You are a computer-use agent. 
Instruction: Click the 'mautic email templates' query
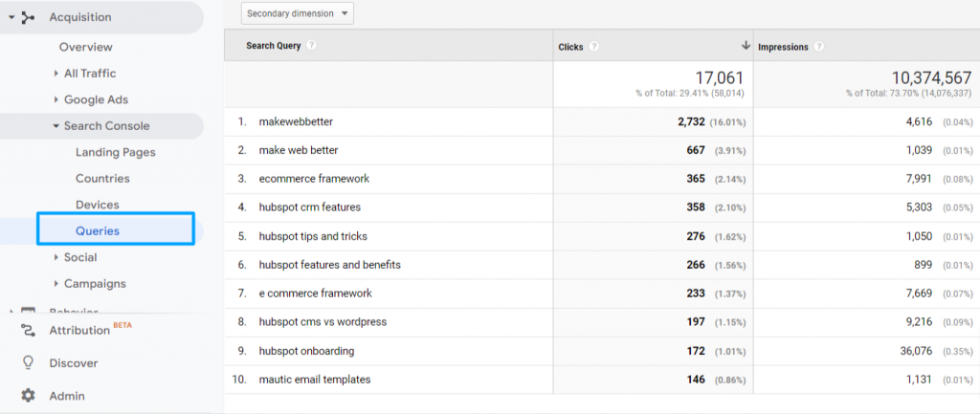click(314, 379)
